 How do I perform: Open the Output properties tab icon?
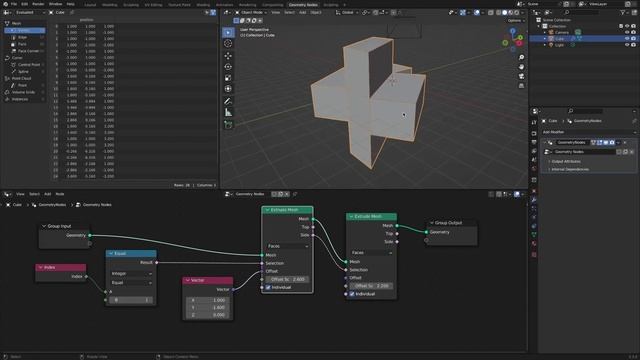tap(534, 142)
